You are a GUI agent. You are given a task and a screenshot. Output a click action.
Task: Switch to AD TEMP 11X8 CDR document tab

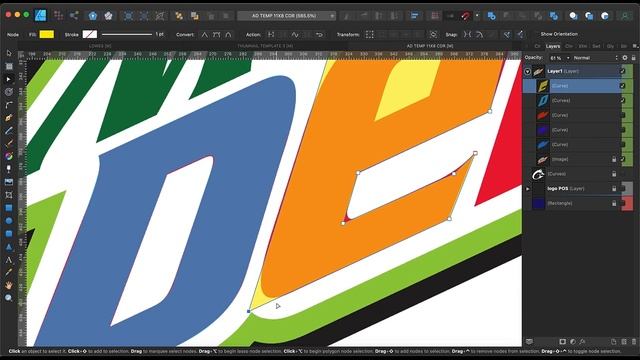[430, 46]
